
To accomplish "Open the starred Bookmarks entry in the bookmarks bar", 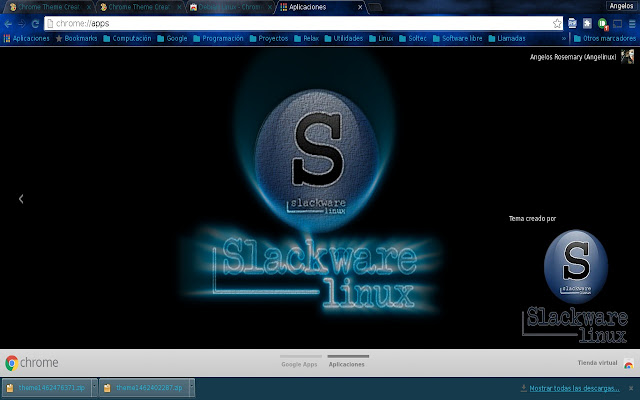I will [x=76, y=38].
